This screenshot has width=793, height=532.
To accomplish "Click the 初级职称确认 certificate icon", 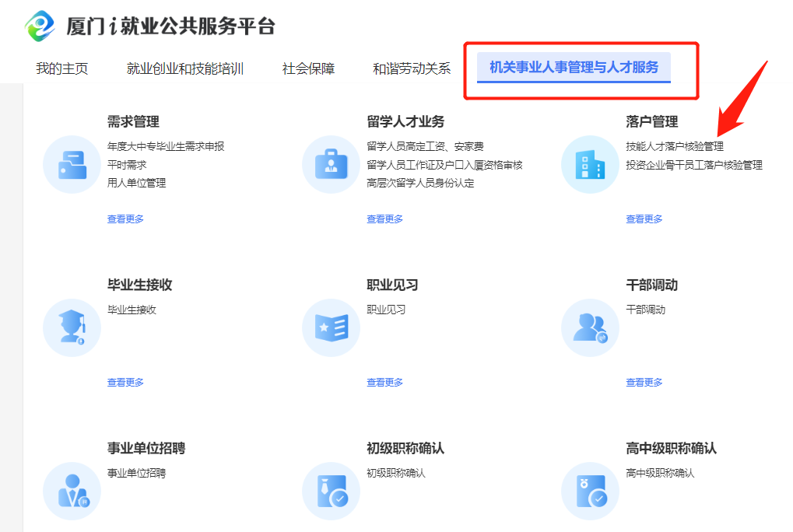I will (x=332, y=491).
